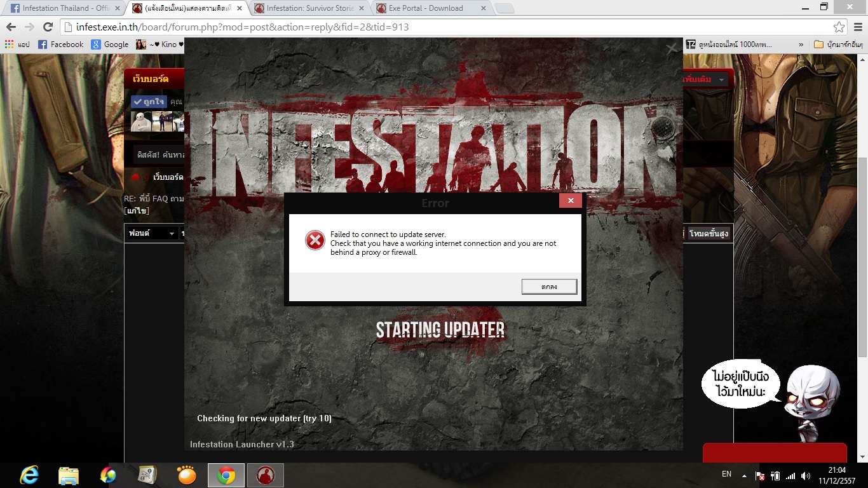The image size is (868, 488).
Task: Open the Apps shortcut in the bookmarks bar
Action: coord(18,44)
